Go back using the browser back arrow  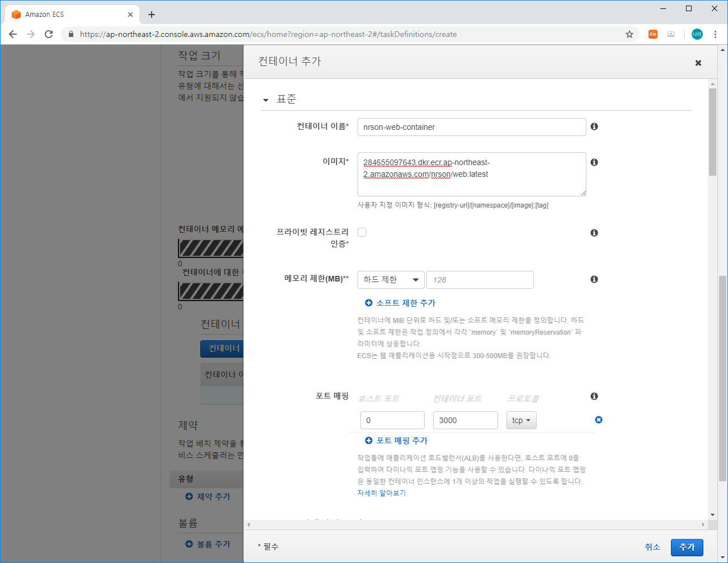pyautogui.click(x=13, y=34)
